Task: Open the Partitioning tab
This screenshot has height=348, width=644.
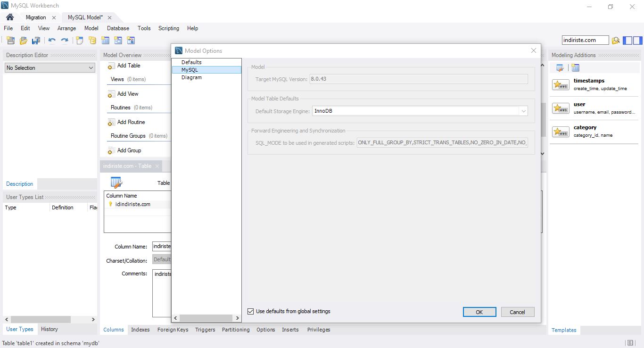Action: click(236, 330)
